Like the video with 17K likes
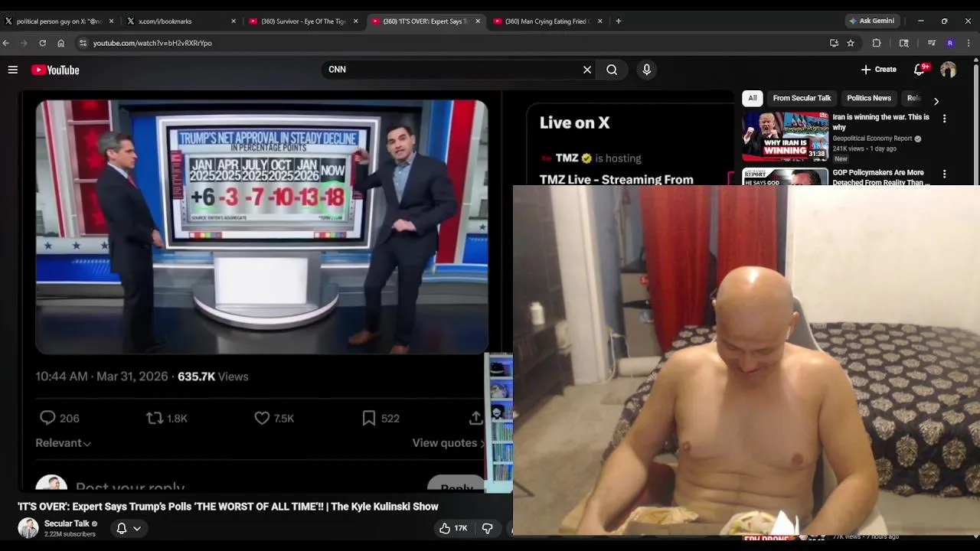 tap(453, 528)
